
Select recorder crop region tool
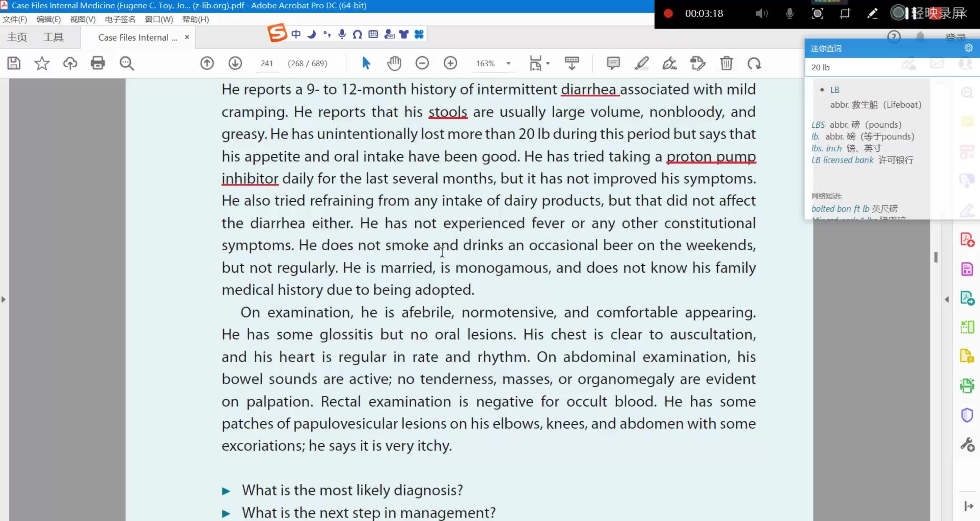(845, 14)
